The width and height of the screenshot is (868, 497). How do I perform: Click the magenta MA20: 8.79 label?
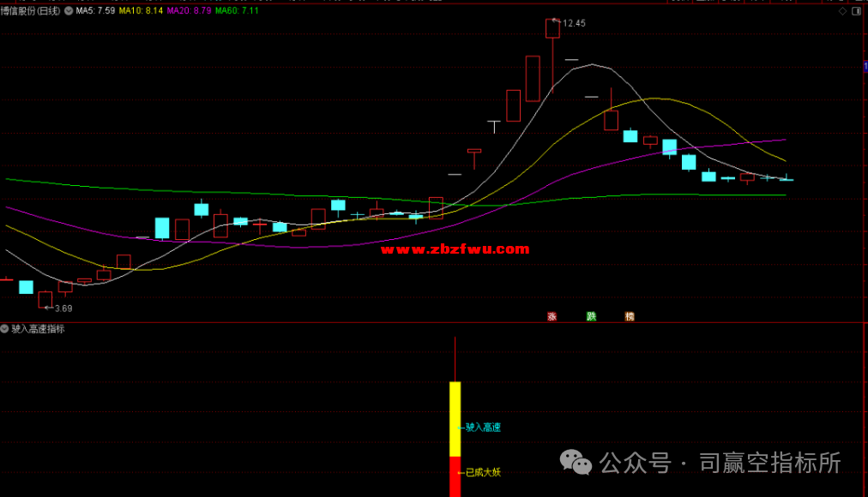189,10
